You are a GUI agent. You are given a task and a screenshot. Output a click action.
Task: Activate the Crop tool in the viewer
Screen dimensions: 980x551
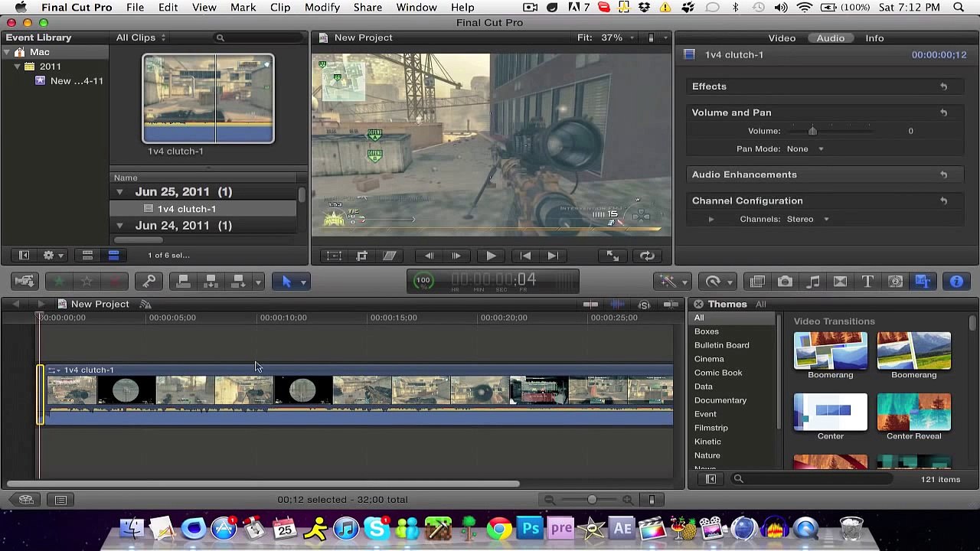click(362, 256)
